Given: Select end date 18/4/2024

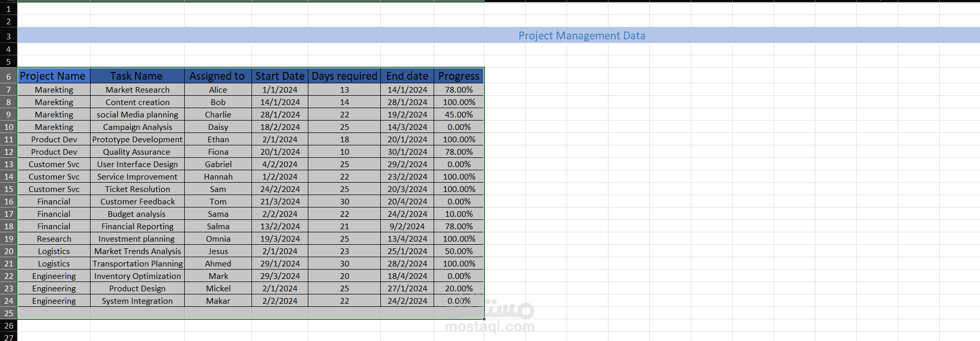Looking at the screenshot, I should [407, 276].
